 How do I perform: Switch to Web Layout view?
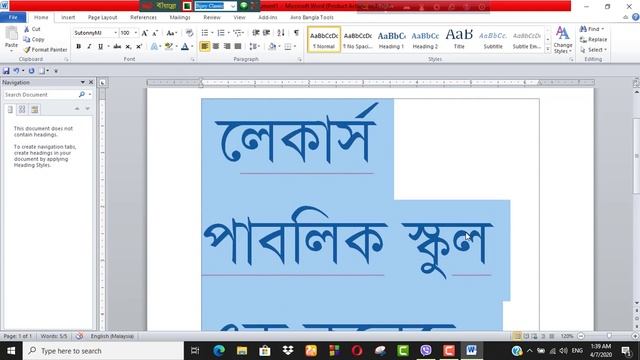tap(534, 336)
